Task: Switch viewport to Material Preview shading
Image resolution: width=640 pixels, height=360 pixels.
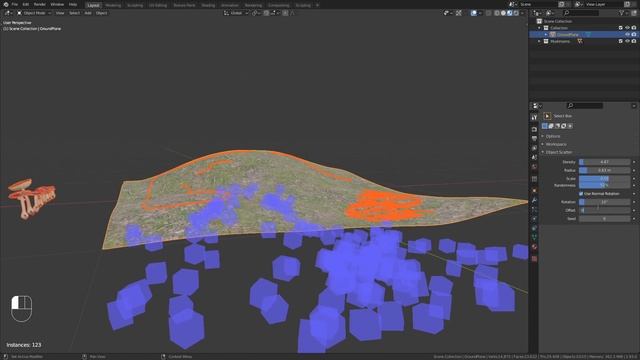Action: [509, 13]
